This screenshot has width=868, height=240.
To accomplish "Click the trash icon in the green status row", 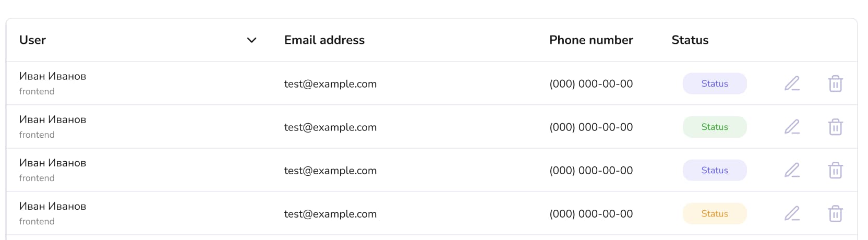I will [x=835, y=127].
